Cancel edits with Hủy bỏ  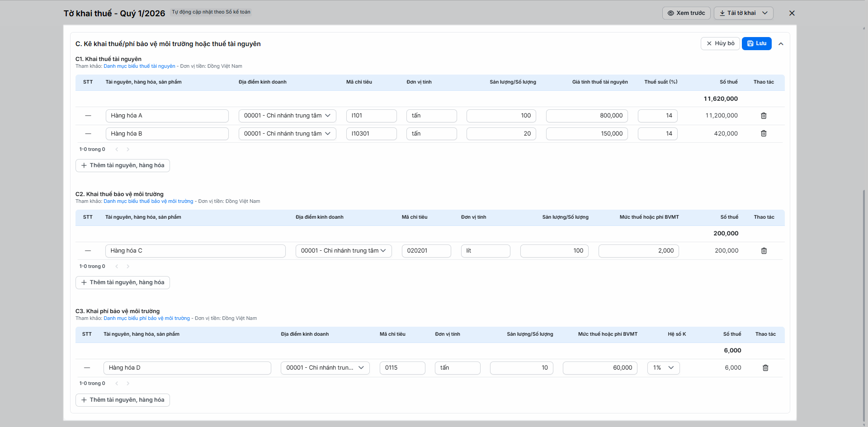pyautogui.click(x=720, y=43)
